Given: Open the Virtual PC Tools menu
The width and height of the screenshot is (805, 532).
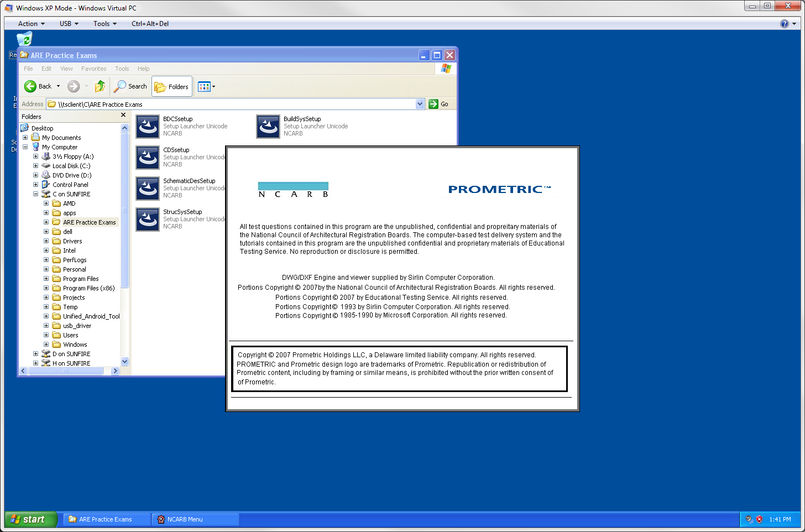Looking at the screenshot, I should 105,24.
